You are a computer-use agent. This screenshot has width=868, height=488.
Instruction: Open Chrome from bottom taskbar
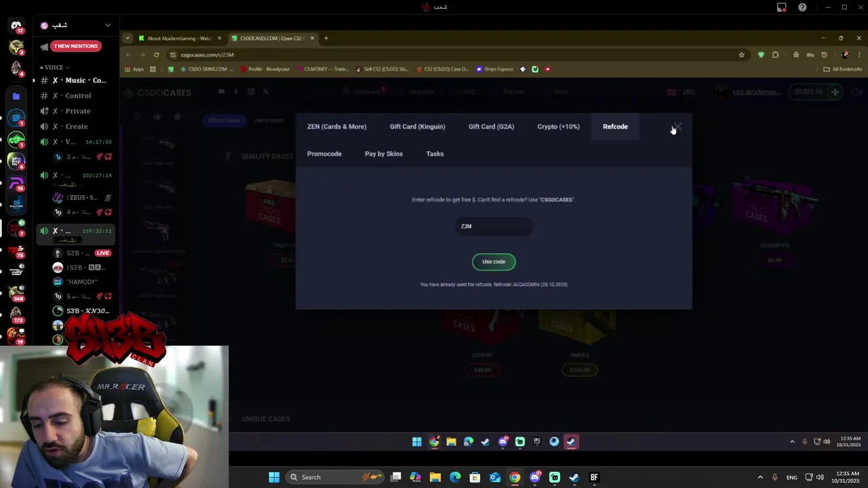515,477
